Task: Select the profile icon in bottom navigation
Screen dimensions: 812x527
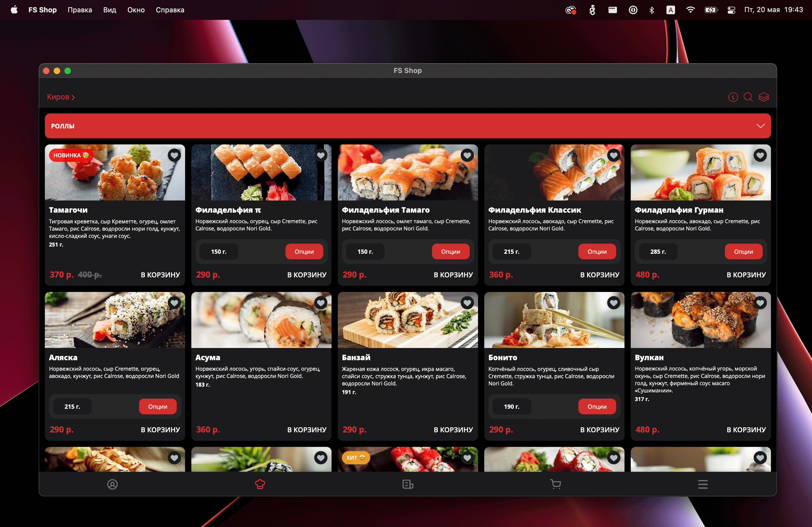Action: click(113, 484)
